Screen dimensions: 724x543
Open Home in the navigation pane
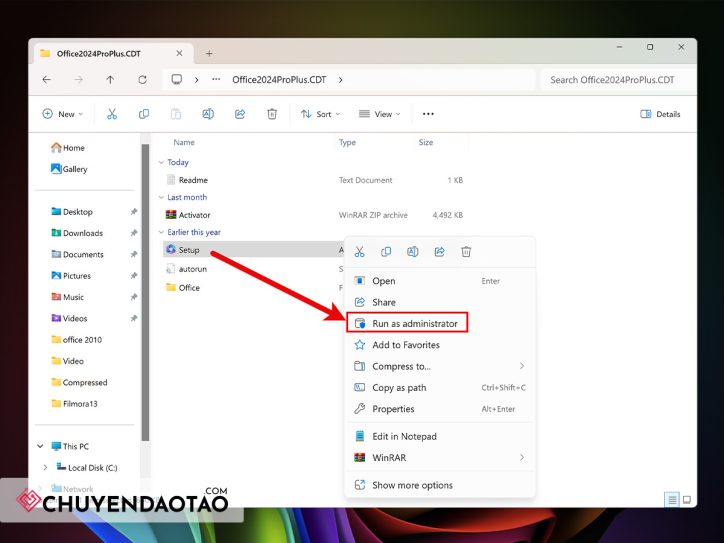pos(68,148)
